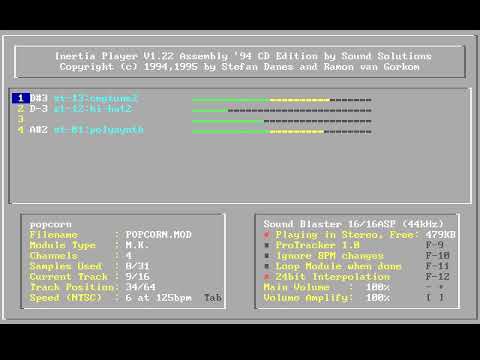This screenshot has width=480, height=360.
Task: Click the Filename label
Action: (x=54, y=235)
